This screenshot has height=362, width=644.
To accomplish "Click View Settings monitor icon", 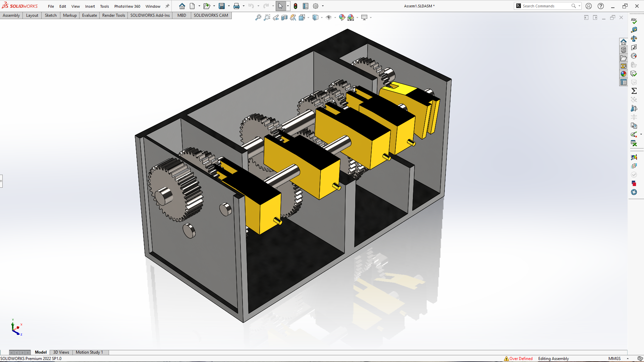I will tap(364, 17).
